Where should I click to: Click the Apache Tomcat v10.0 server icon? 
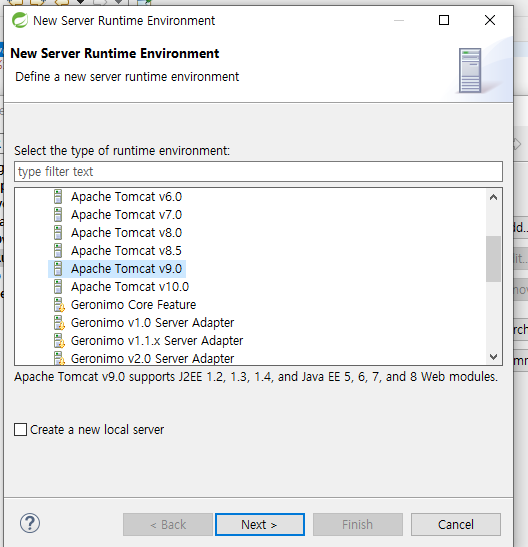(x=58, y=287)
